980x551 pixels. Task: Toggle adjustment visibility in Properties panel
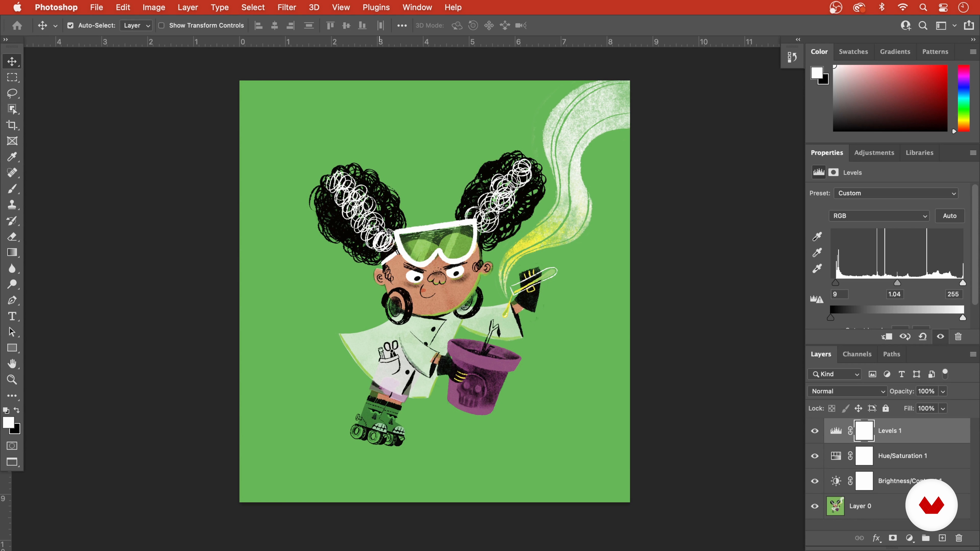pyautogui.click(x=940, y=336)
